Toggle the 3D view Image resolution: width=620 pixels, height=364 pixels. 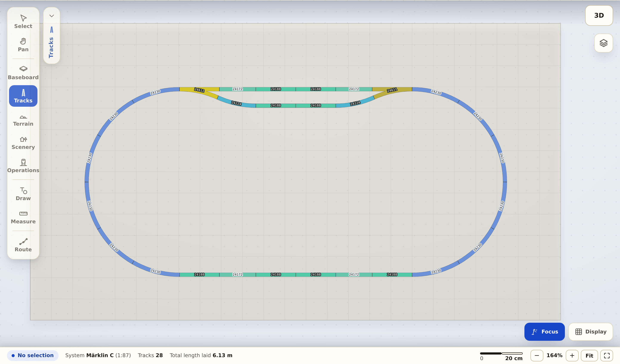(x=599, y=15)
